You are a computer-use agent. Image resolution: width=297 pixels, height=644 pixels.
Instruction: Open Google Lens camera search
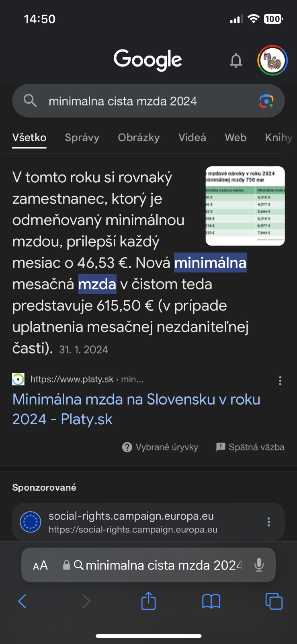[266, 101]
